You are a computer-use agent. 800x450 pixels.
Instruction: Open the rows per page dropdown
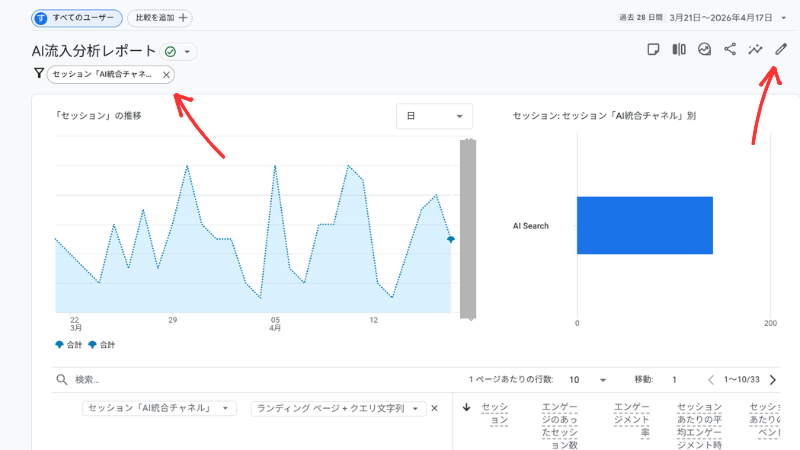click(x=588, y=380)
